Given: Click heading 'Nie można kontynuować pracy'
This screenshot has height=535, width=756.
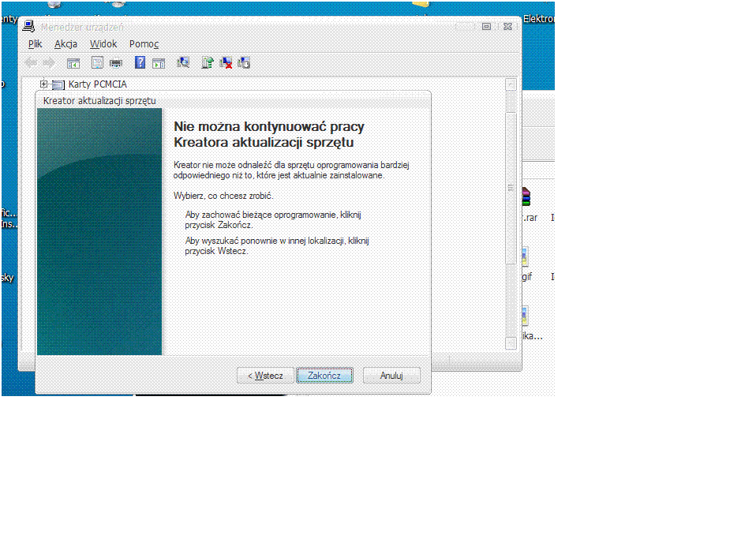Looking at the screenshot, I should (x=269, y=126).
